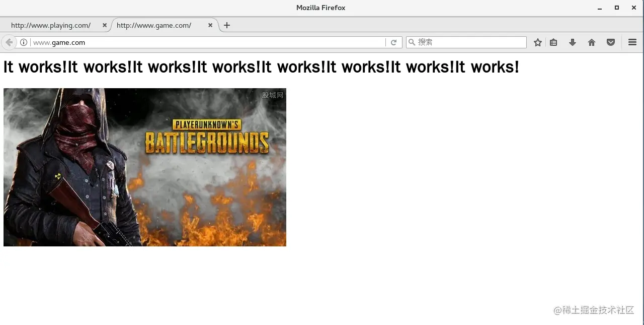Image resolution: width=644 pixels, height=325 pixels.
Task: Reload the page with the refresh icon
Action: tap(394, 42)
